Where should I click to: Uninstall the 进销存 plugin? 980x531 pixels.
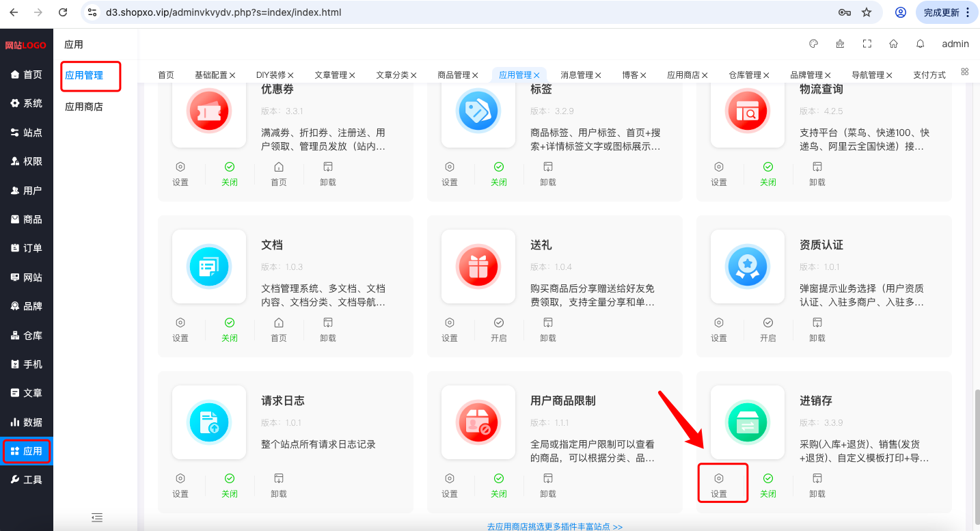click(817, 486)
